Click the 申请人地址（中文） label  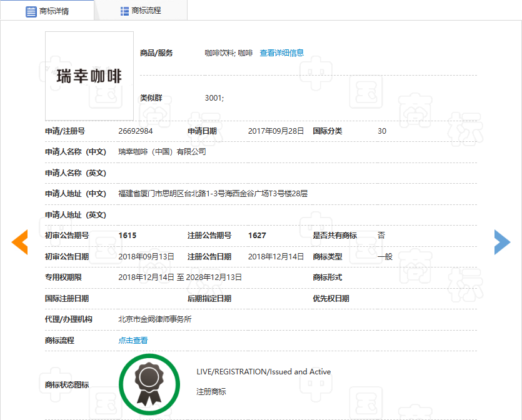pos(76,193)
